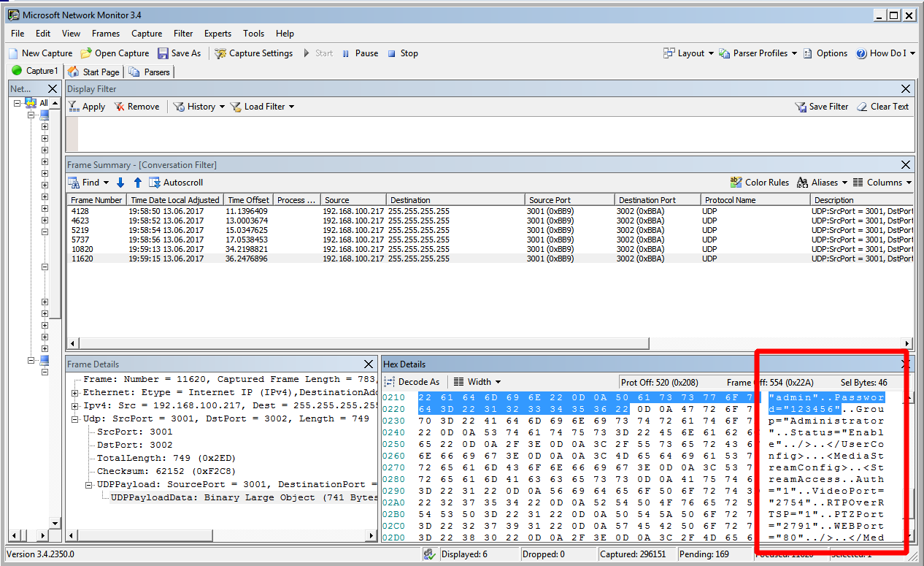Open the Width dropdown in Hex Details
Screen dimensions: 924x566
point(477,382)
